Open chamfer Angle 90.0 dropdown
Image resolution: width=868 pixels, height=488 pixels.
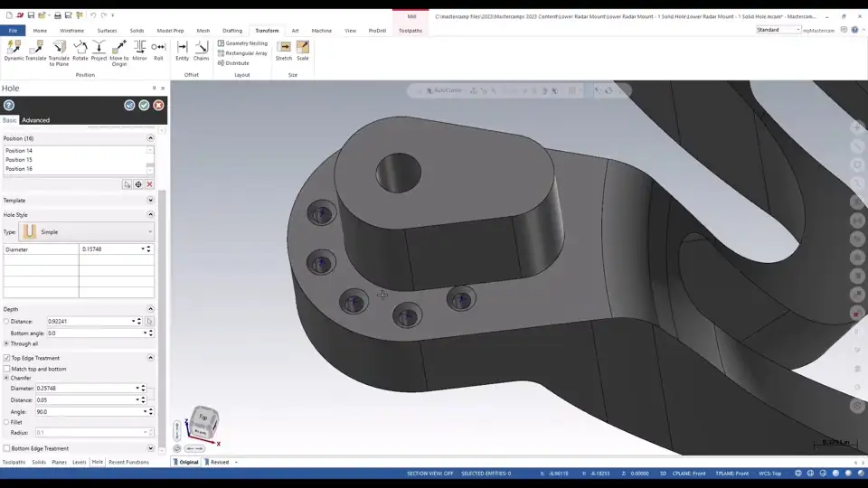coord(145,412)
